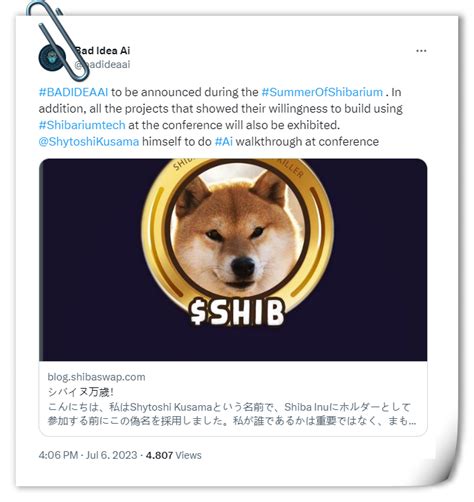Image resolution: width=474 pixels, height=502 pixels.
Task: Click the 4,807 Views counter
Action: [x=174, y=455]
